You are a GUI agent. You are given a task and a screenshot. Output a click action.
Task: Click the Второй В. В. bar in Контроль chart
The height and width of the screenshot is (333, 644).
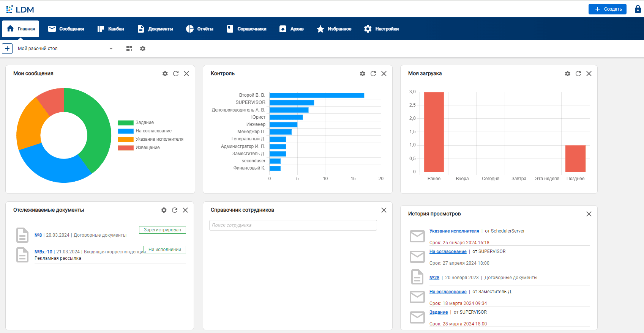(317, 96)
